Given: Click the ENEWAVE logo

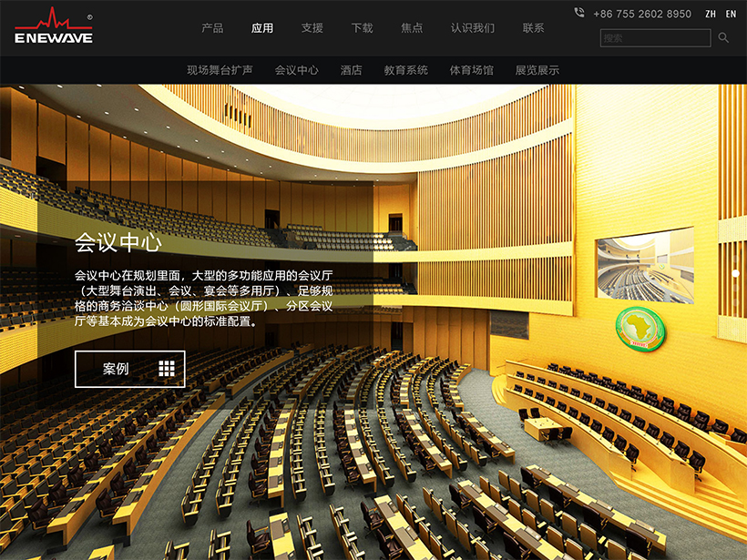Looking at the screenshot, I should coord(55,27).
